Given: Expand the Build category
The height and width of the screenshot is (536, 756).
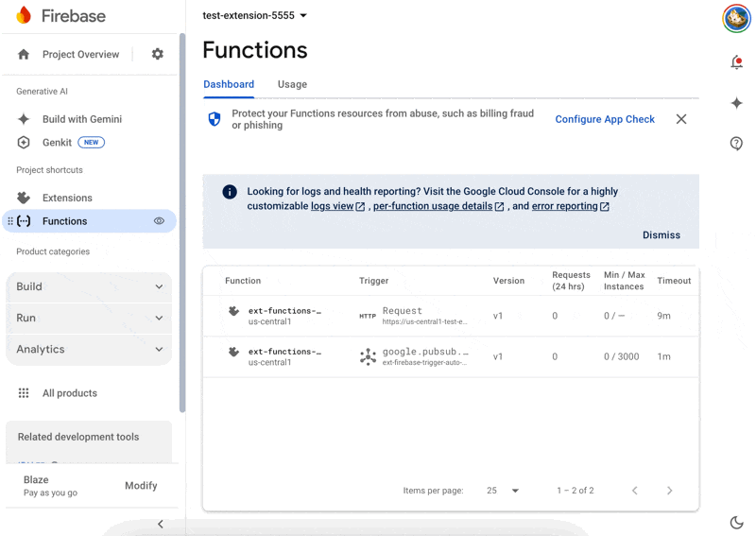Looking at the screenshot, I should coord(89,286).
